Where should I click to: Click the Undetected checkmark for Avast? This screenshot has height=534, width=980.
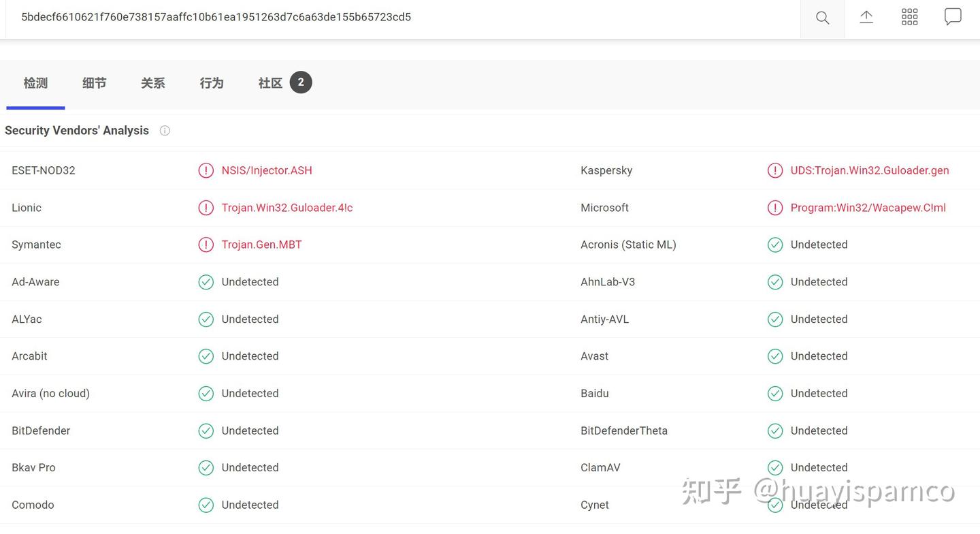[x=775, y=356]
